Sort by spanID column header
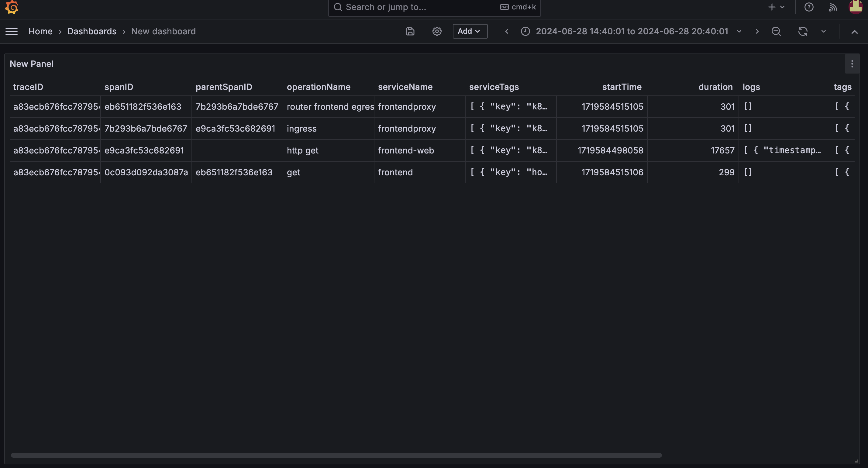The height and width of the screenshot is (468, 868). [x=119, y=87]
